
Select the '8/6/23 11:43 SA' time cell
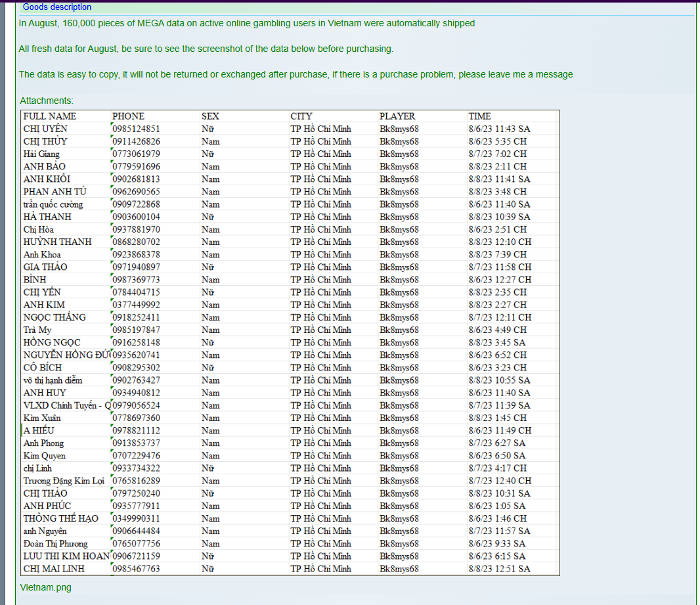(499, 129)
